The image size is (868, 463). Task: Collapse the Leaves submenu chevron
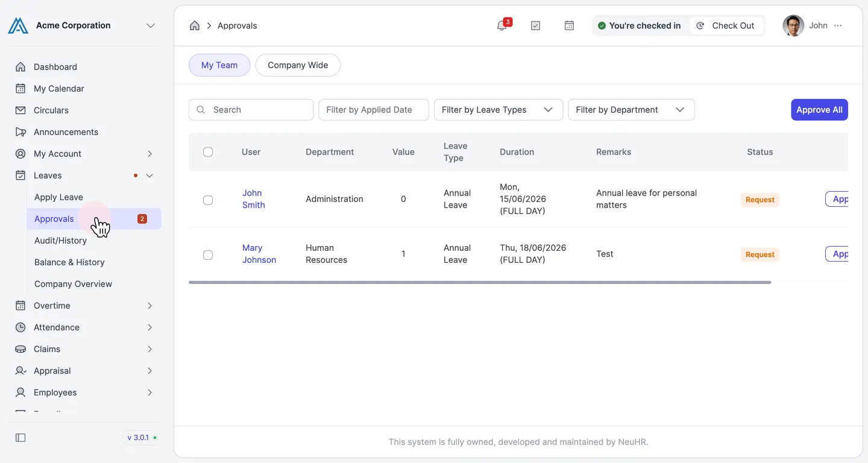[x=149, y=175]
